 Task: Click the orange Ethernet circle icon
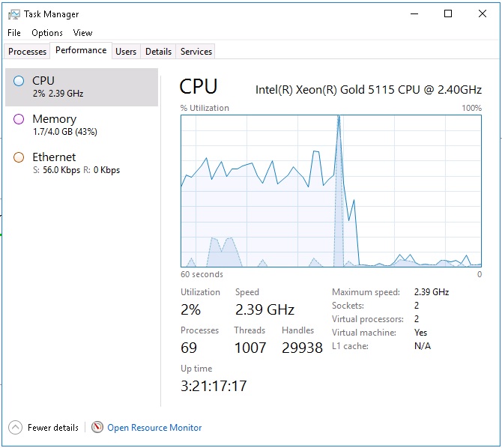tap(19, 157)
